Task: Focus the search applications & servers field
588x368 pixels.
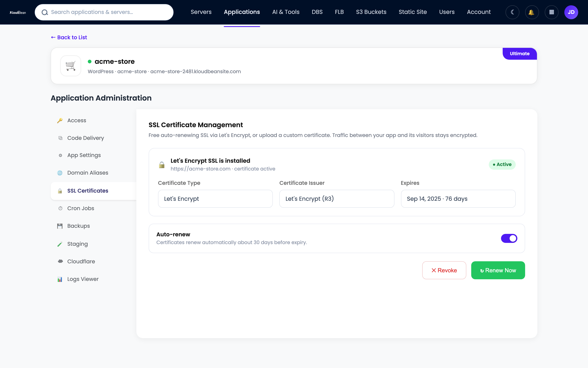Action: click(104, 12)
